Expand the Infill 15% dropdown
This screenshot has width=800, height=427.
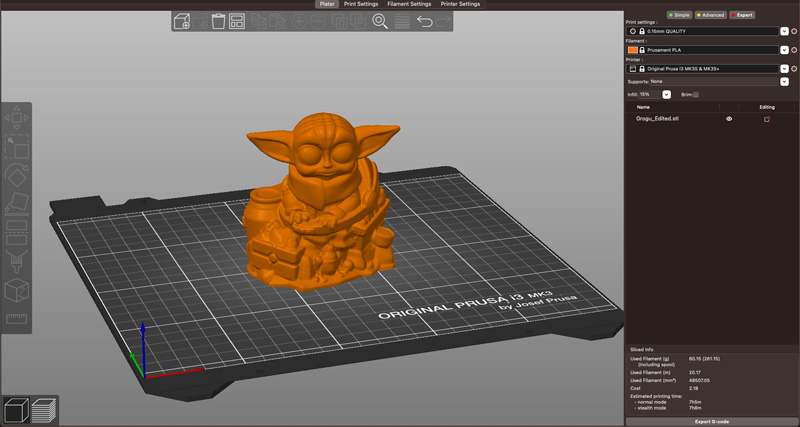(x=666, y=94)
